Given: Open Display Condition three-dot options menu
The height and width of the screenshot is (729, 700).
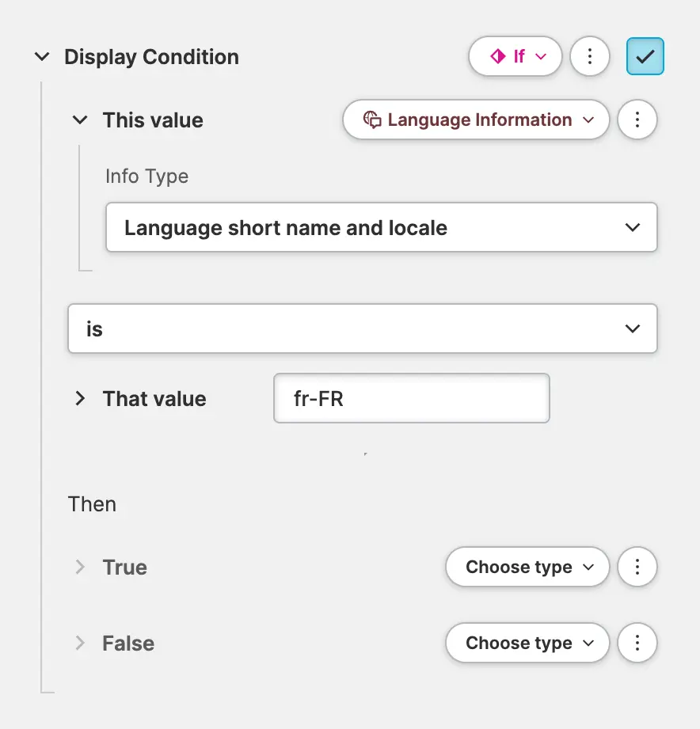Looking at the screenshot, I should pyautogui.click(x=589, y=57).
